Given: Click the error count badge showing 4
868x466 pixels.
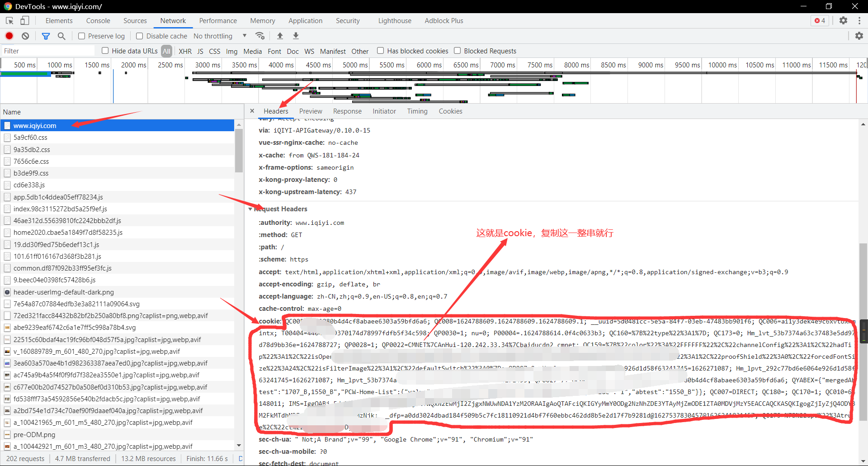Looking at the screenshot, I should tap(820, 20).
